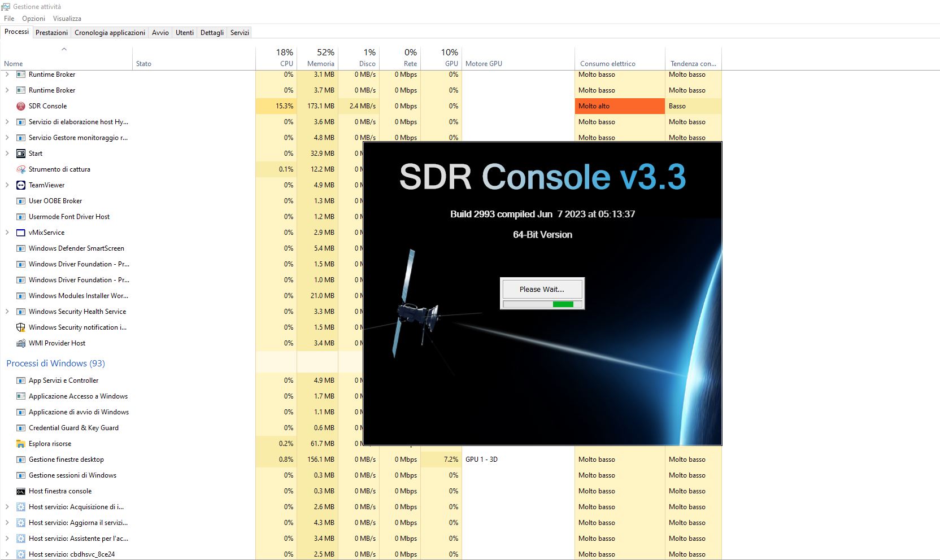Click the Start process icon

(x=21, y=154)
